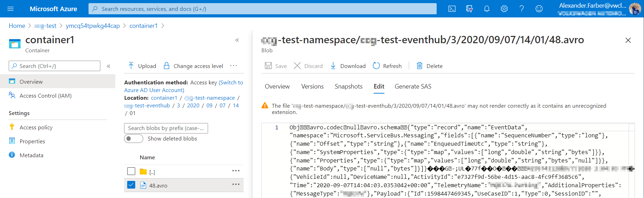Click the search blobs by prefix field
The width and height of the screenshot is (644, 198).
pyautogui.click(x=166, y=128)
